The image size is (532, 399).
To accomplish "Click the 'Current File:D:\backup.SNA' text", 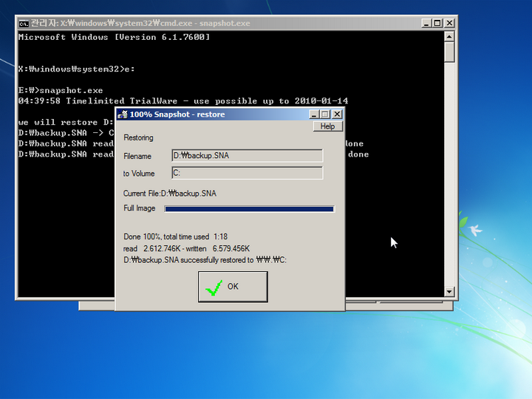I will click(170, 194).
